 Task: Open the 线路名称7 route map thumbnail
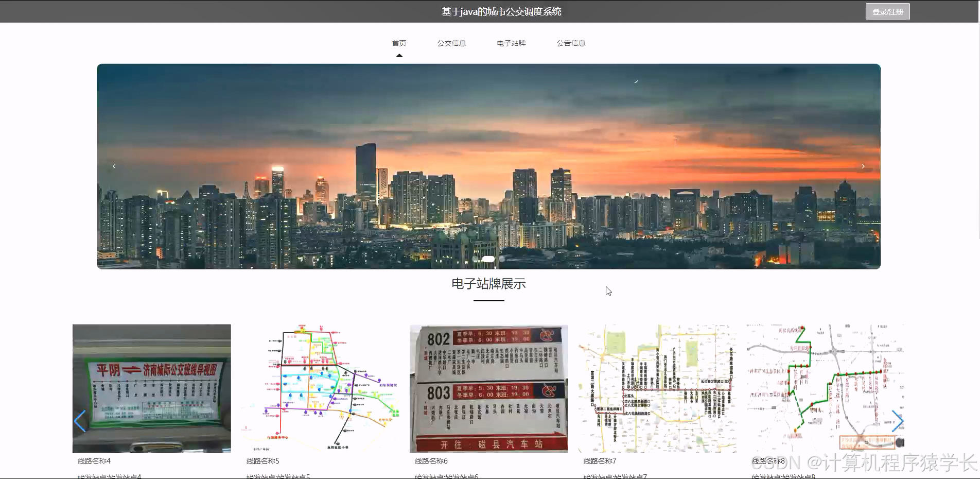657,388
